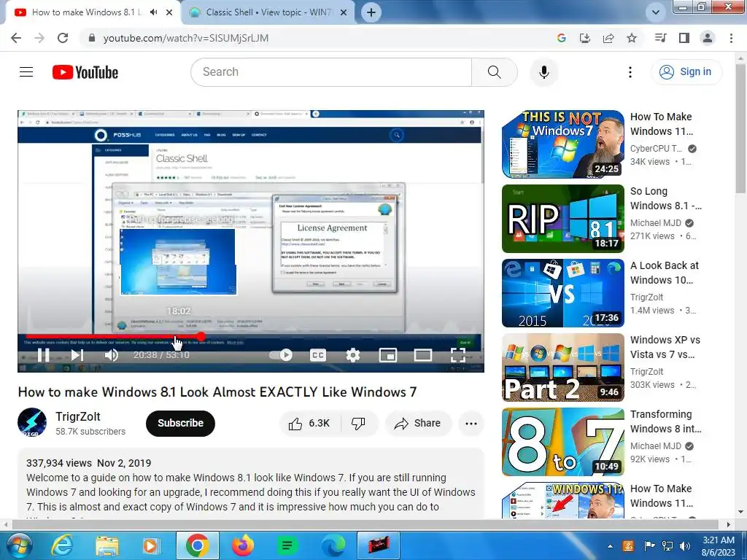Image resolution: width=747 pixels, height=560 pixels.
Task: Toggle the autoplay switch in player
Action: pos(281,355)
